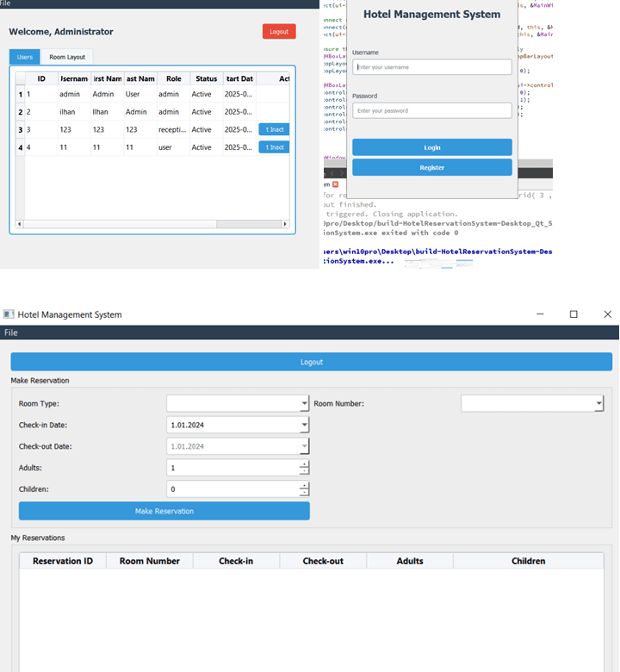Click the ID column header in users table
620x672 pixels.
[41, 79]
